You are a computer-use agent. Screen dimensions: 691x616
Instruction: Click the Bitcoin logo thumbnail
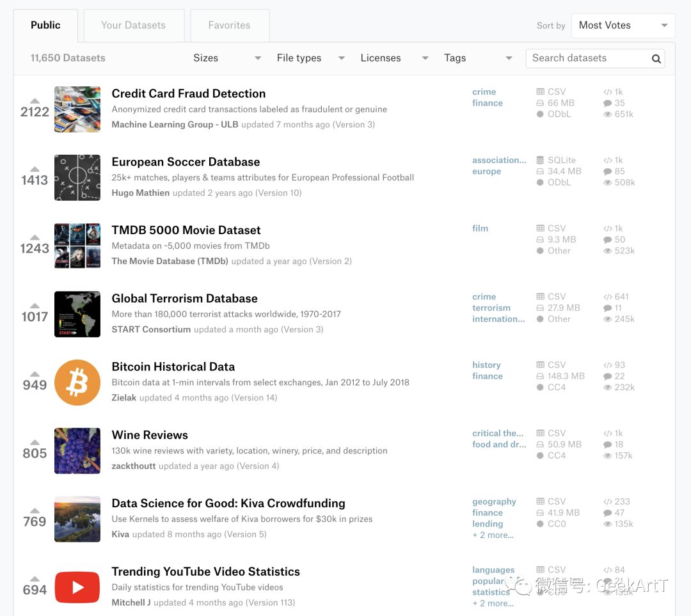(77, 383)
